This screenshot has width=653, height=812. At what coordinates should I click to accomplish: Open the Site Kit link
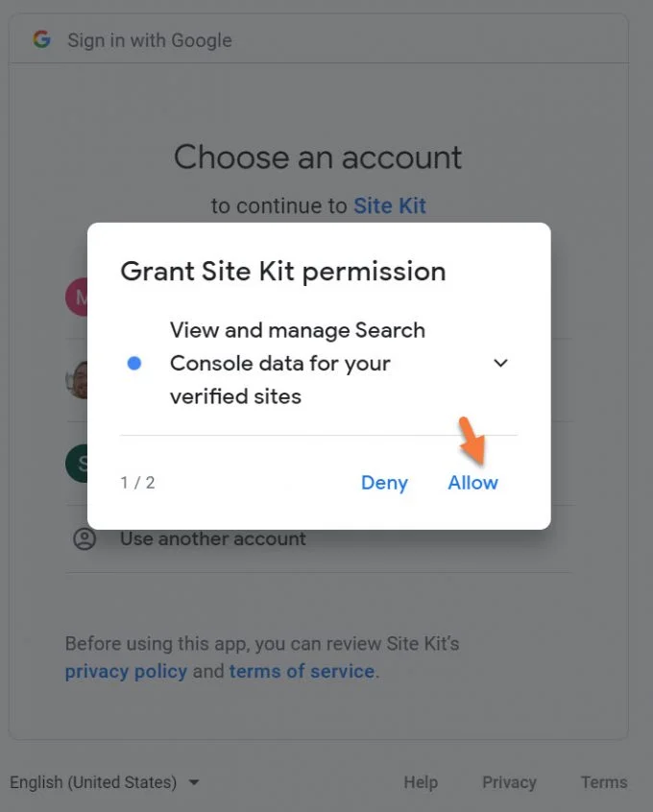click(390, 205)
